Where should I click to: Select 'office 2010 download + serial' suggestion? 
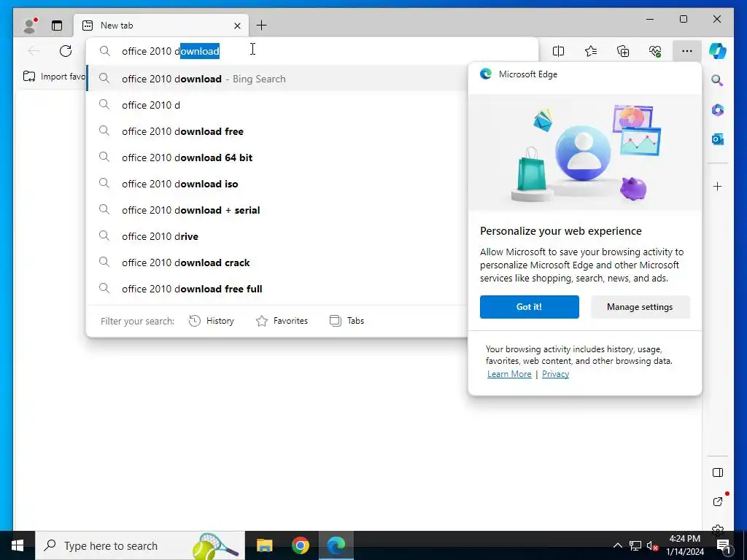(276, 210)
